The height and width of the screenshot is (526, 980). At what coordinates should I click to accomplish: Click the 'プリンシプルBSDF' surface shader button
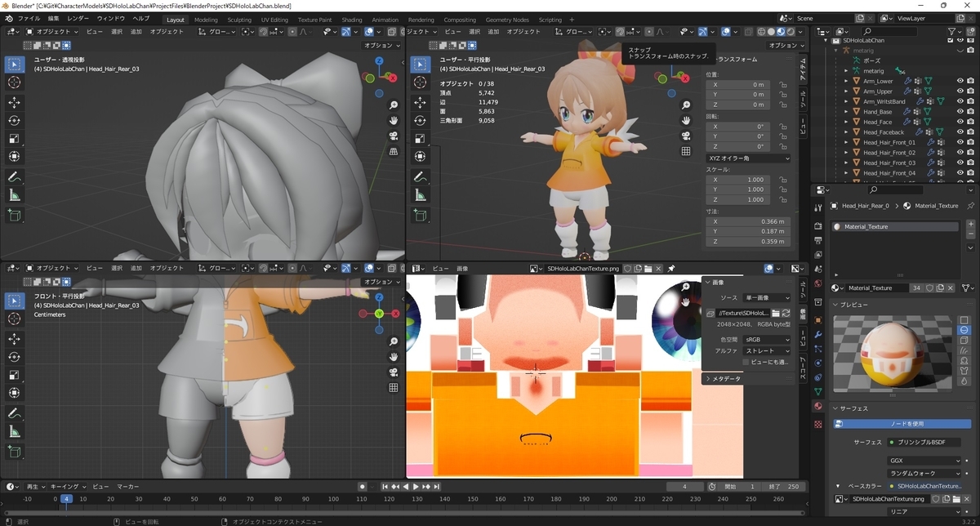pyautogui.click(x=925, y=441)
